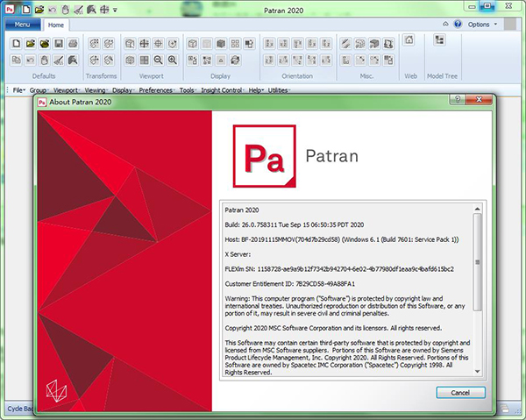Image resolution: width=526 pixels, height=420 pixels.
Task: Click the 'Build: 26.0.758311' line
Action: click(295, 224)
